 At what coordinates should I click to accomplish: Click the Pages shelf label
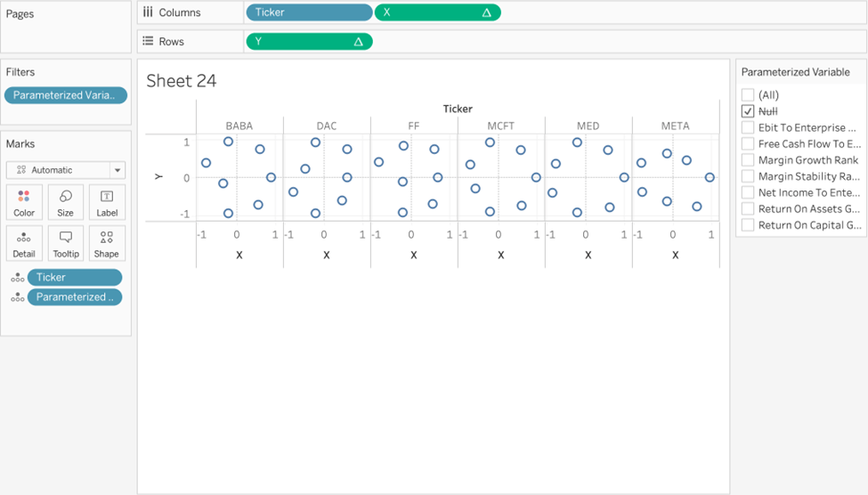click(20, 14)
